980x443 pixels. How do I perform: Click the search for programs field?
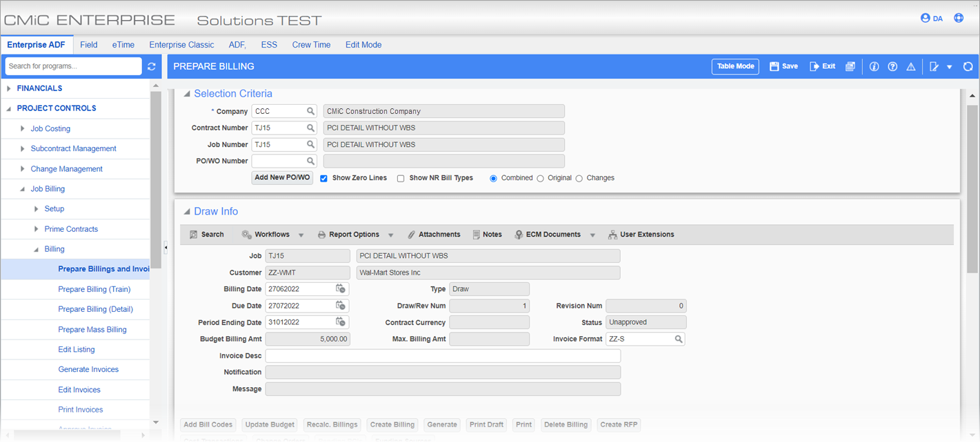(73, 66)
